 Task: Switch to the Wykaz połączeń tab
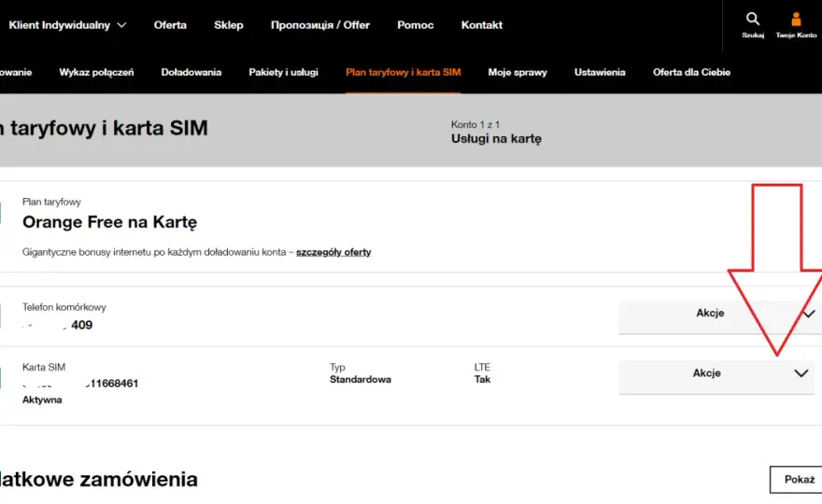96,72
